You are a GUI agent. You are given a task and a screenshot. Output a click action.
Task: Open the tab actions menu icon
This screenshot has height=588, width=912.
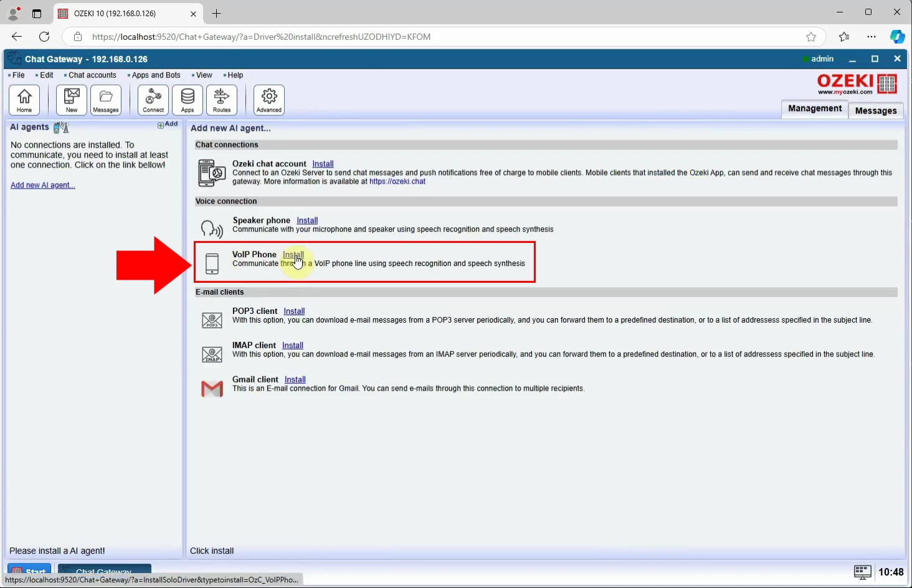point(37,13)
